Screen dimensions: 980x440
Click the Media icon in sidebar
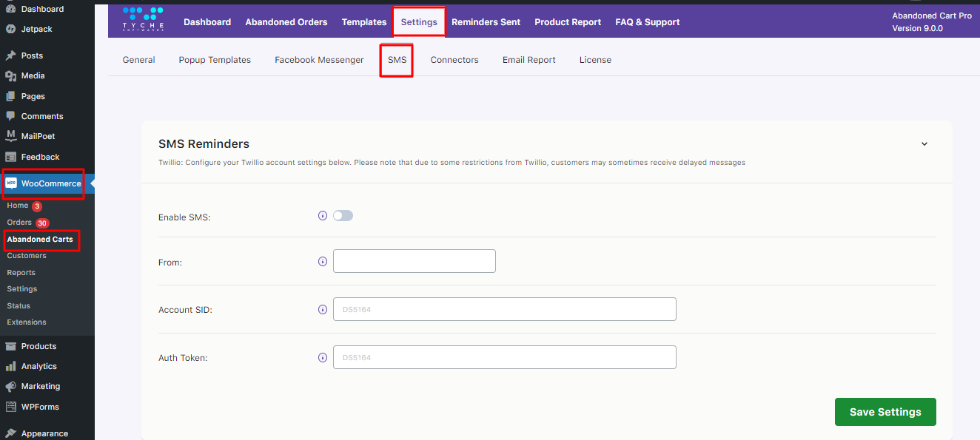click(x=11, y=75)
